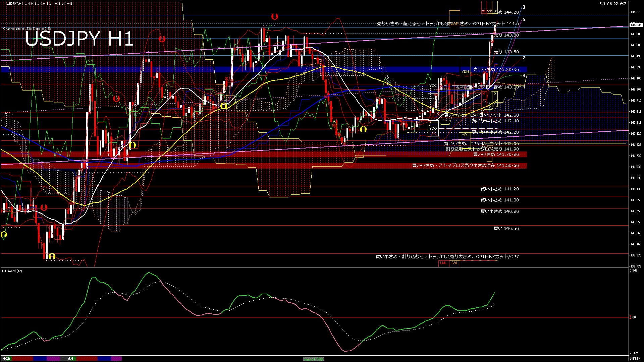Click the '割り込むとストップロス売り 141.90' label
644x362 pixels.
482,149
